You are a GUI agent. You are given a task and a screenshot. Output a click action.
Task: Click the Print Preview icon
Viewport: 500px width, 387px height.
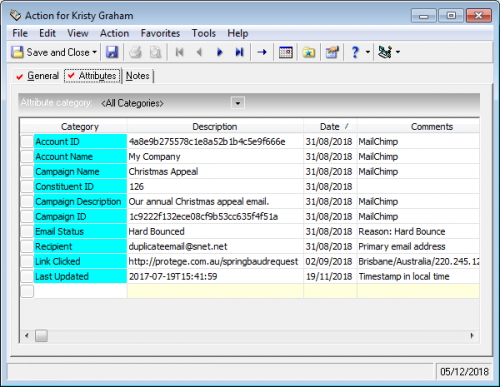point(155,52)
